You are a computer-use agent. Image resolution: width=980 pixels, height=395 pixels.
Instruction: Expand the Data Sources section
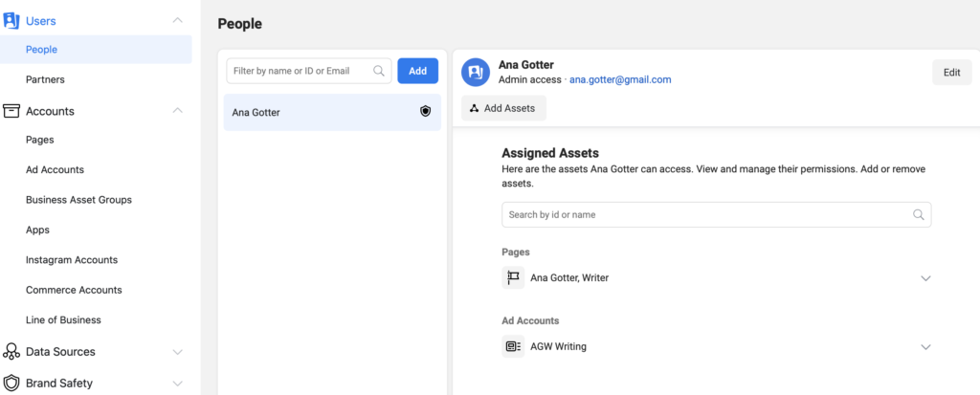[x=177, y=352]
